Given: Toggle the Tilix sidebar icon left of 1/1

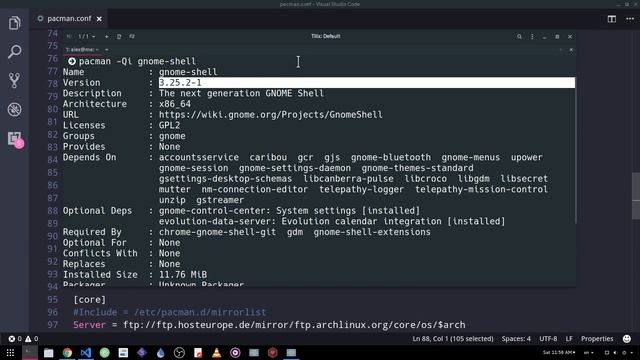Looking at the screenshot, I should pyautogui.click(x=69, y=36).
